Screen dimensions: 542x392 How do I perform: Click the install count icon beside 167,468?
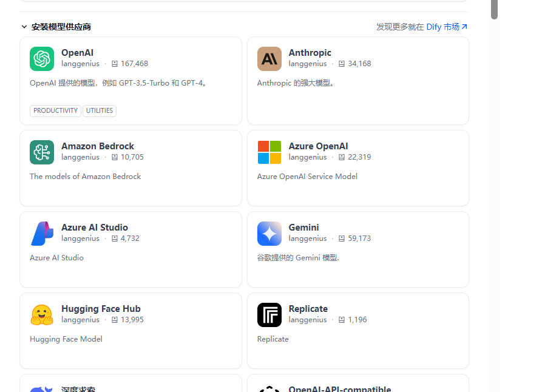click(115, 64)
